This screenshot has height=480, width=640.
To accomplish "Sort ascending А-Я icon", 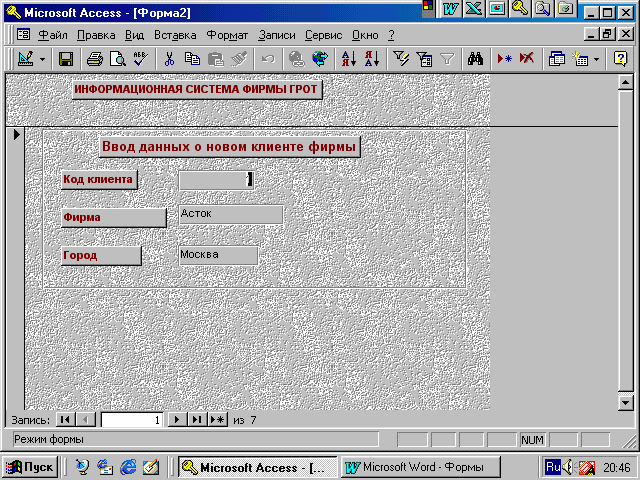I will (x=349, y=59).
